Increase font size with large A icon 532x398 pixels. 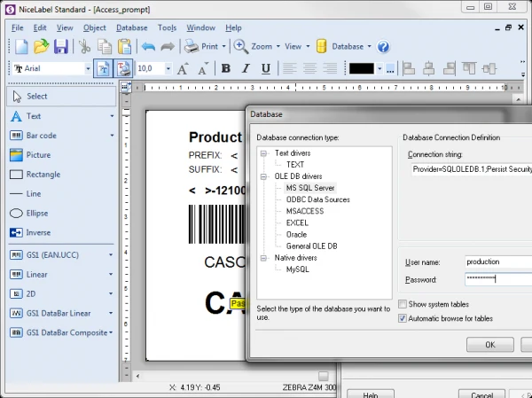click(183, 69)
